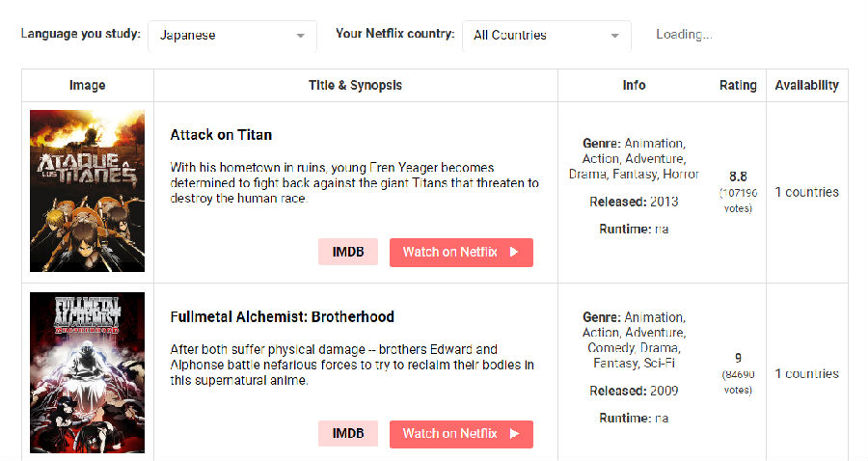Click the play icon on Fullmetal Alchemist's Netflix button
This screenshot has height=461, width=868.
coord(514,434)
